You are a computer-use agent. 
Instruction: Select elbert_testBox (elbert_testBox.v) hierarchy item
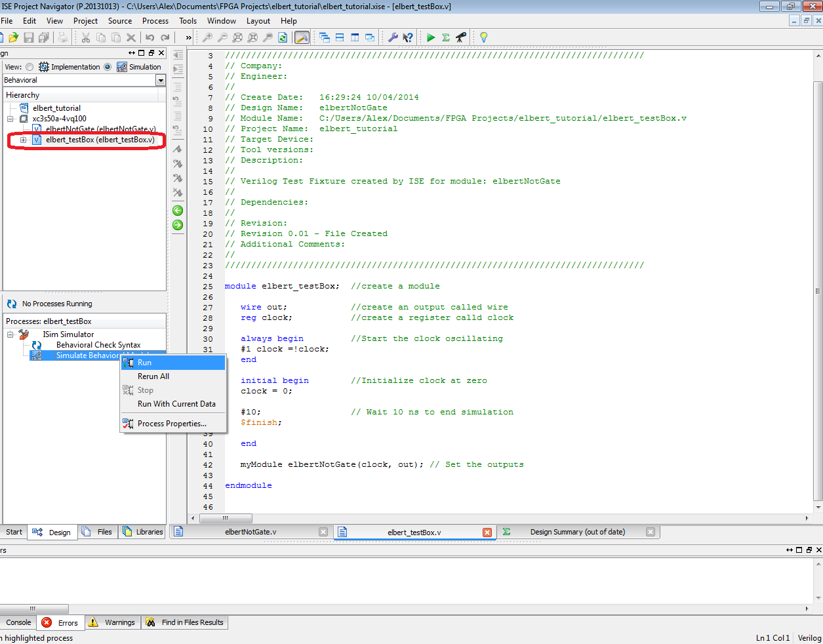[100, 140]
